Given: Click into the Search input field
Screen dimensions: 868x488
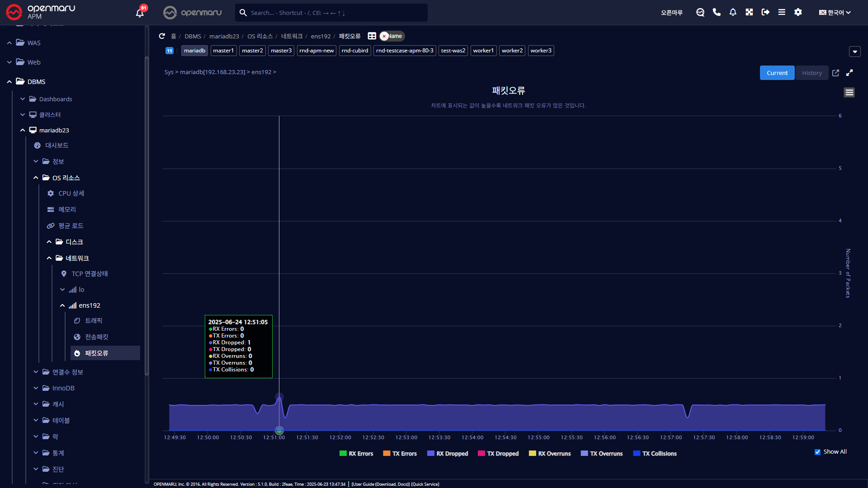Looking at the screenshot, I should pyautogui.click(x=335, y=13).
